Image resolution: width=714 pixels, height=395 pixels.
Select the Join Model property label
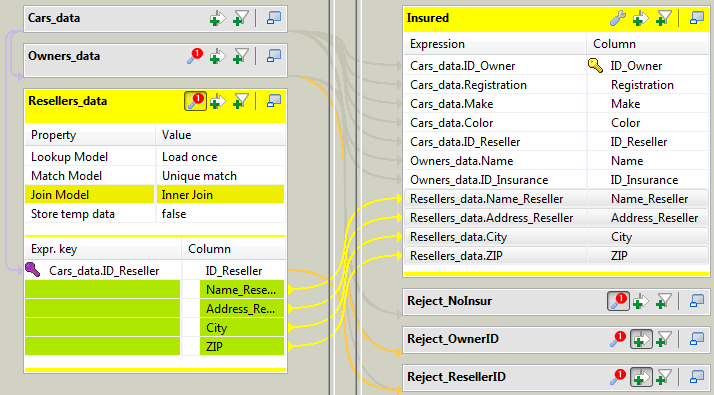click(90, 195)
